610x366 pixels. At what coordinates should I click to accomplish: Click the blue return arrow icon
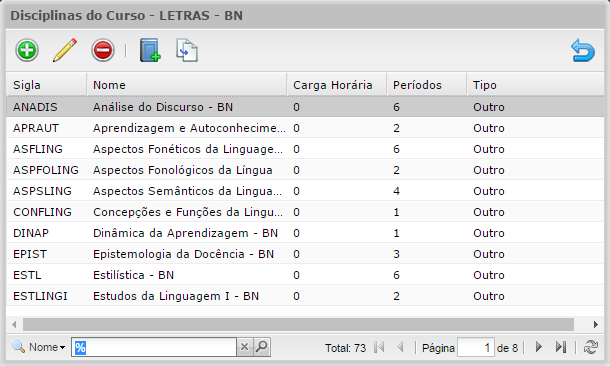click(x=583, y=50)
